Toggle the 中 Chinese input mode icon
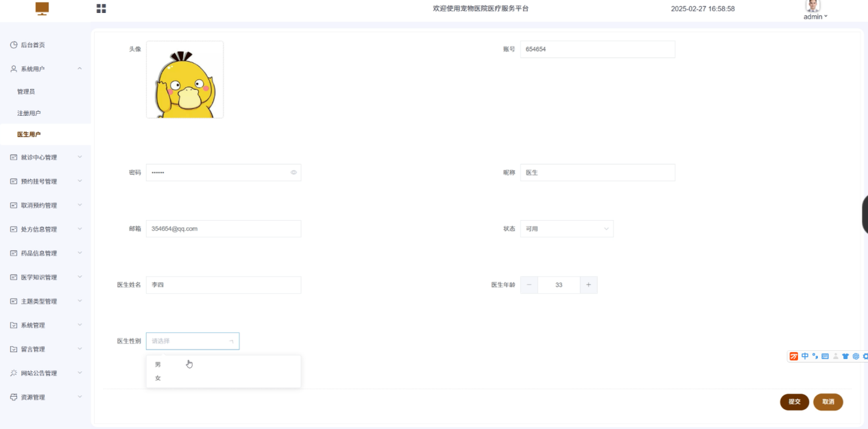Screen dimensions: 868x429 [805, 356]
